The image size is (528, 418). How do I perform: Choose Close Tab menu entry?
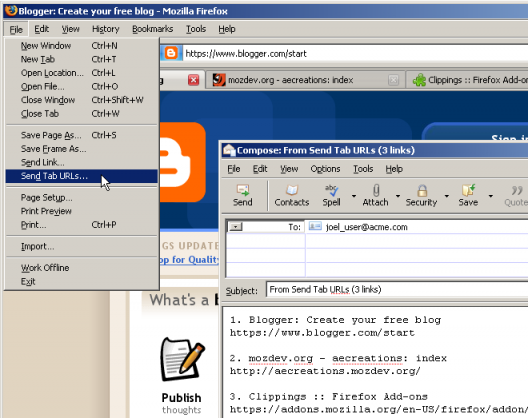[x=81, y=114]
